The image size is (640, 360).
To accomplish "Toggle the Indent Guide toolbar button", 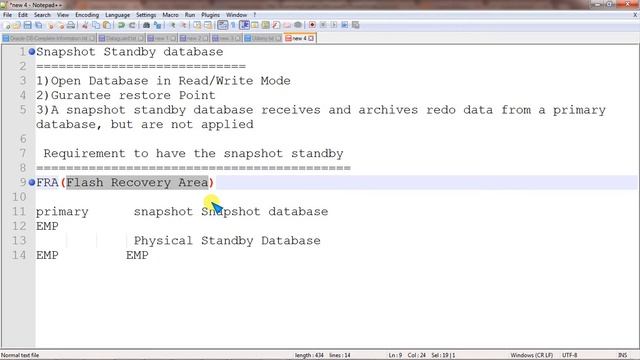I will point(244,25).
